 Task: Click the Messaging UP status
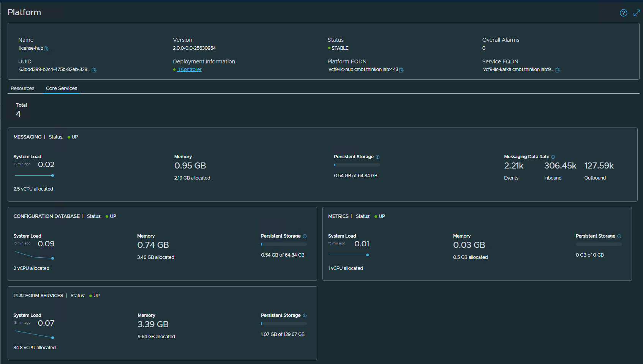pos(75,137)
